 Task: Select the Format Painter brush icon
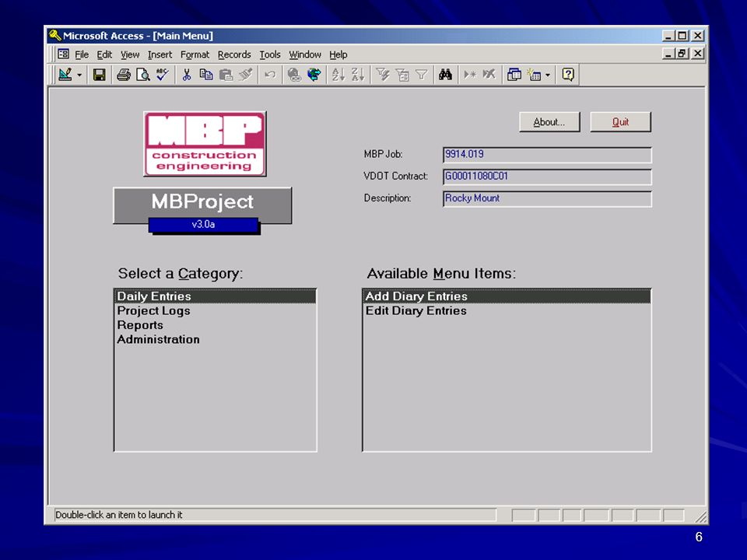[245, 75]
